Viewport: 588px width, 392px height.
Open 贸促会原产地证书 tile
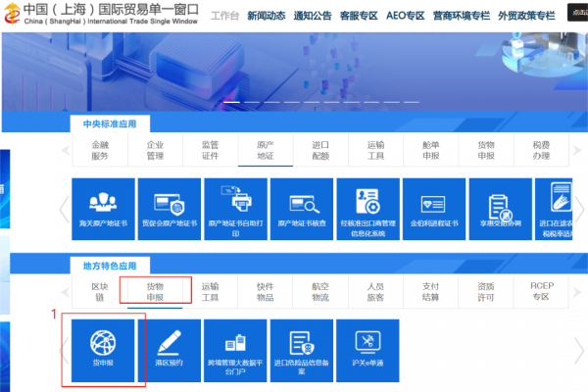[x=168, y=209]
